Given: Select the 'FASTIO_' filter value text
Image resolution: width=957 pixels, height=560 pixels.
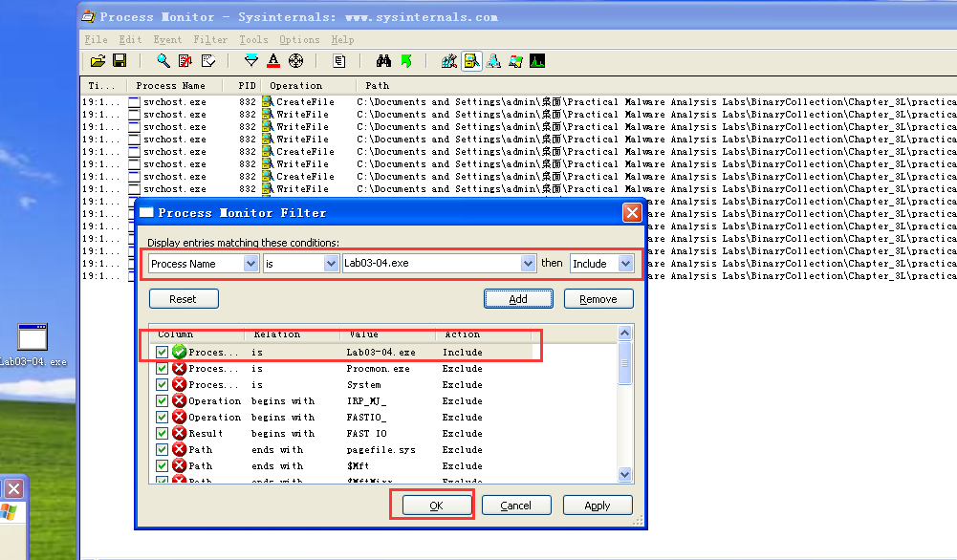Looking at the screenshot, I should [366, 418].
